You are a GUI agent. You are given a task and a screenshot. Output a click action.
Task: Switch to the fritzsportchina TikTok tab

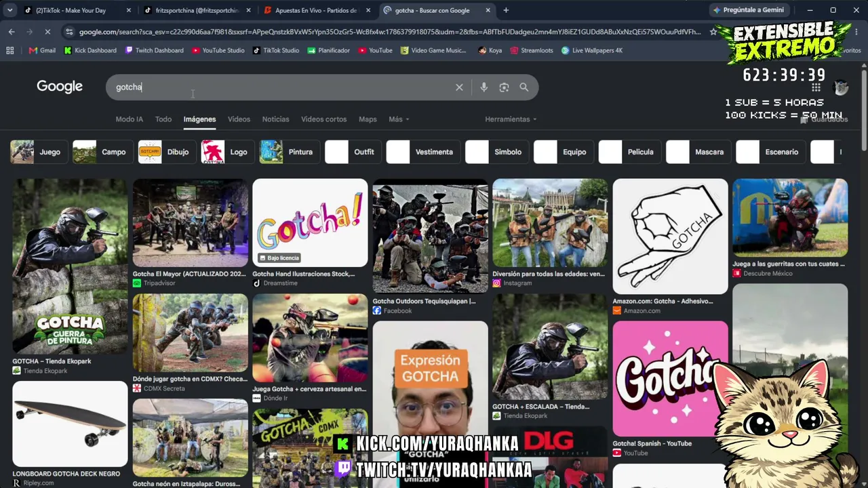coord(197,10)
